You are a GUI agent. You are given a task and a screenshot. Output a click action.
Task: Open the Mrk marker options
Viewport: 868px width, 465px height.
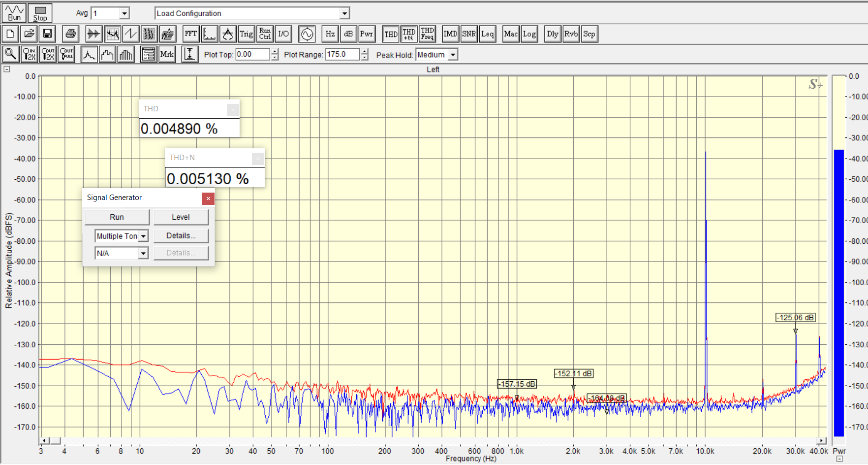[167, 54]
